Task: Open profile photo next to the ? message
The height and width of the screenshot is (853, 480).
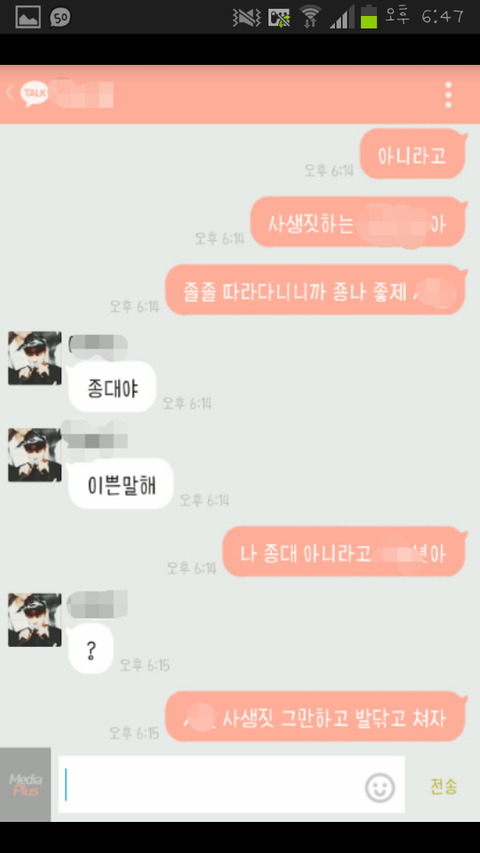Action: coord(34,620)
